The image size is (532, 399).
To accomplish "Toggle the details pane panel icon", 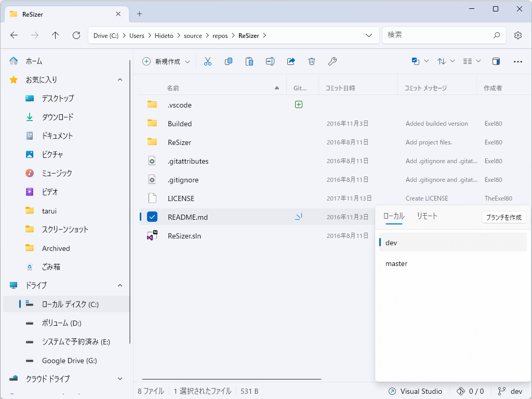I will pos(496,61).
